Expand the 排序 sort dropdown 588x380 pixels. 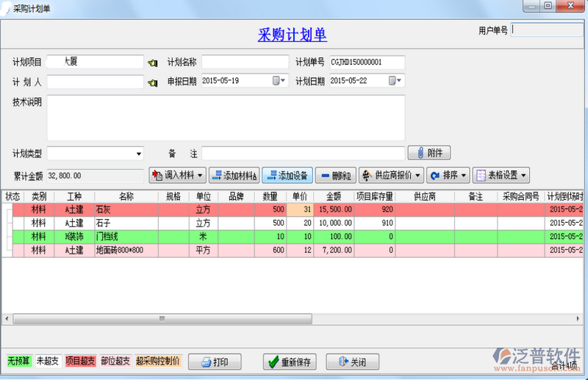tap(448, 176)
